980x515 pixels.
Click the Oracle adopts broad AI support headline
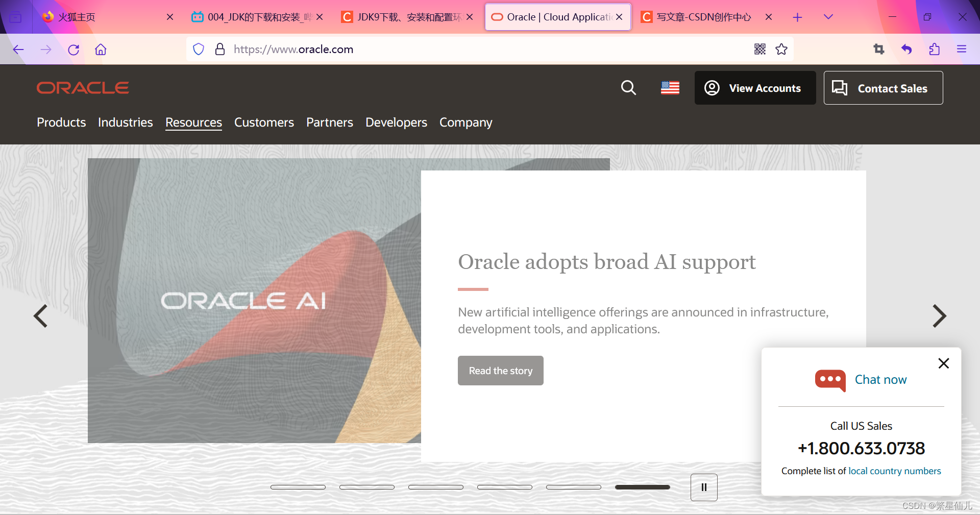coord(607,262)
